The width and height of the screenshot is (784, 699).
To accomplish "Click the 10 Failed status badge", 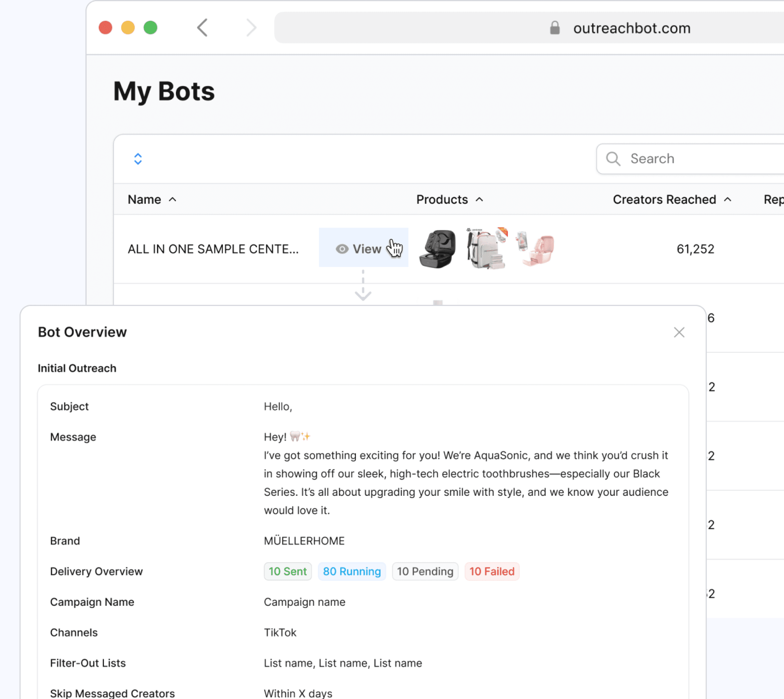I will click(492, 571).
